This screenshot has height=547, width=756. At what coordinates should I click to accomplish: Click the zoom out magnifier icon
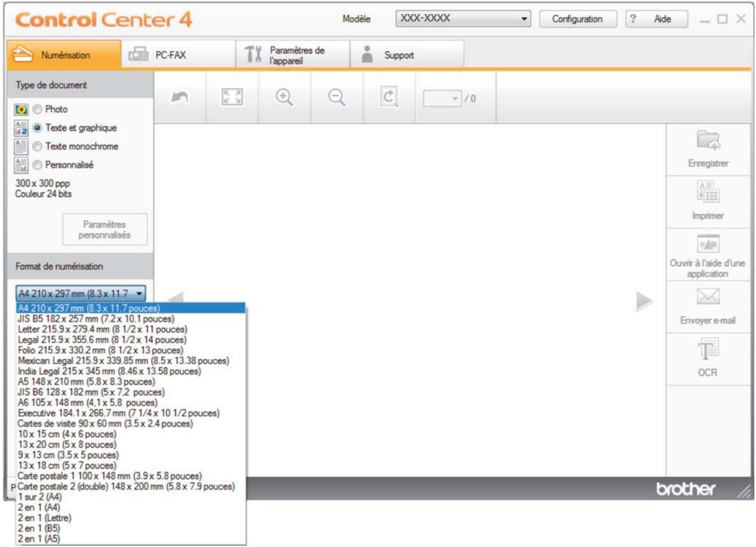tap(337, 97)
